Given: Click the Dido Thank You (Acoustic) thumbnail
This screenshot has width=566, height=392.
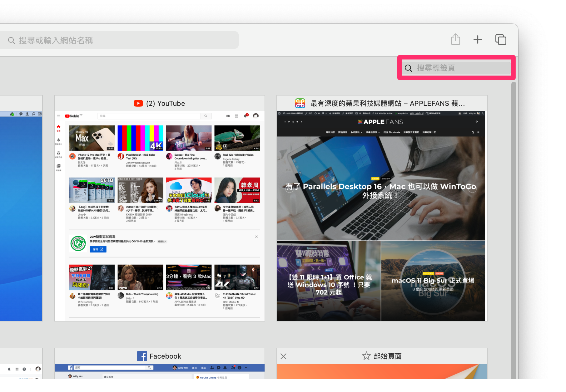Looking at the screenshot, I should coord(140,277).
